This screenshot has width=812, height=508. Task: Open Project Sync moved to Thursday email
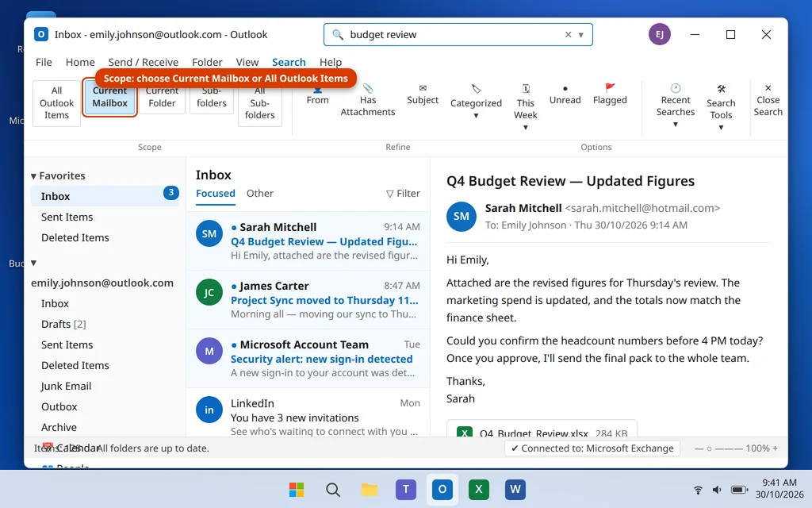308,299
